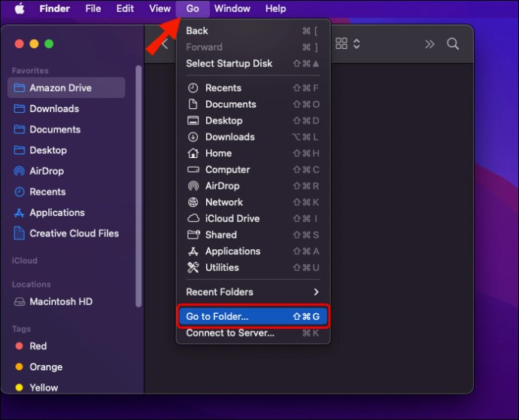519x420 pixels.
Task: Select the Yellow tag color dot
Action: pos(20,387)
